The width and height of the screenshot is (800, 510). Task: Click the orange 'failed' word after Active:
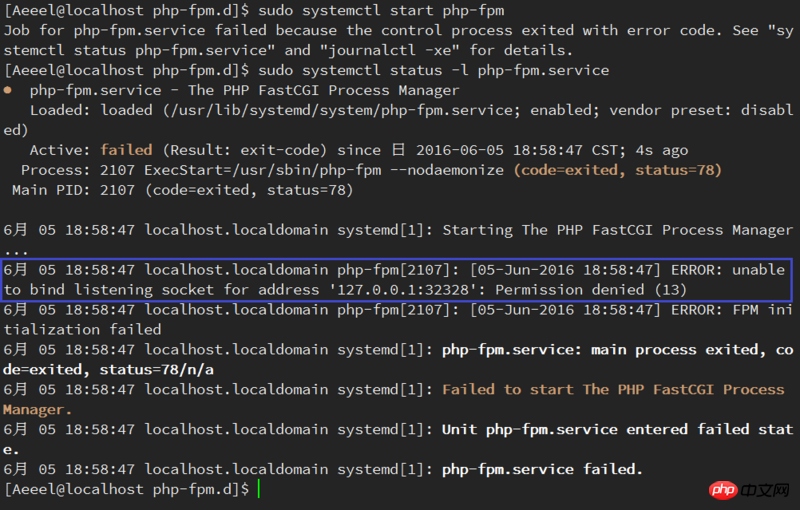point(127,150)
